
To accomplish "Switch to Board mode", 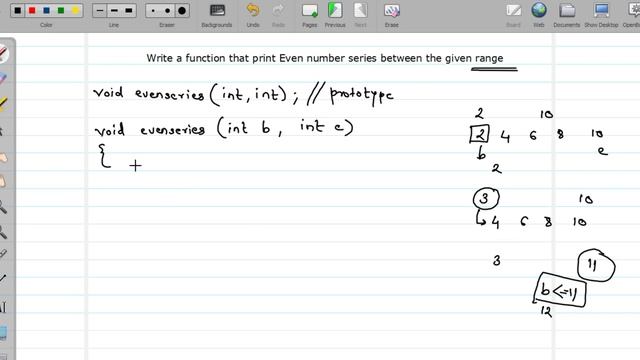I will pyautogui.click(x=513, y=15).
